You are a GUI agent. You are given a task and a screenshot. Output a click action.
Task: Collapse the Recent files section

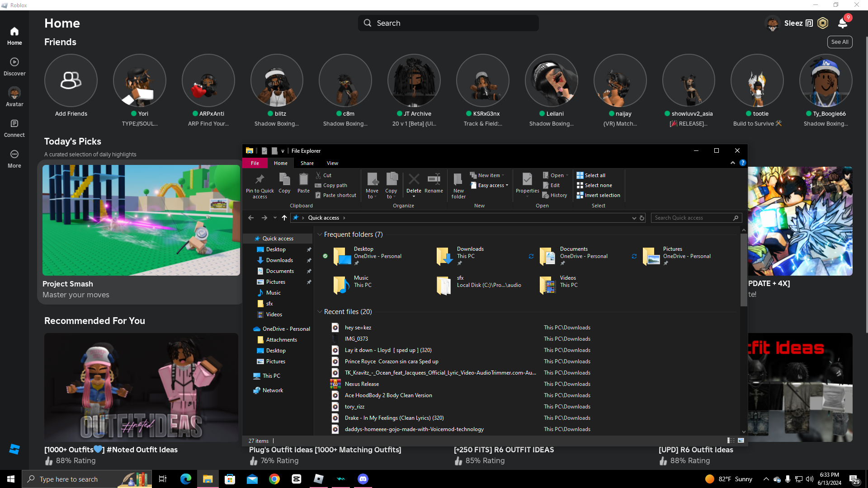(320, 312)
